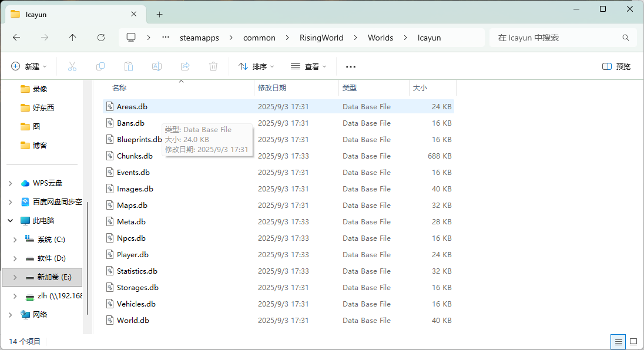644x350 pixels.
Task: Click the Copy icon in toolbar
Action: [x=100, y=66]
